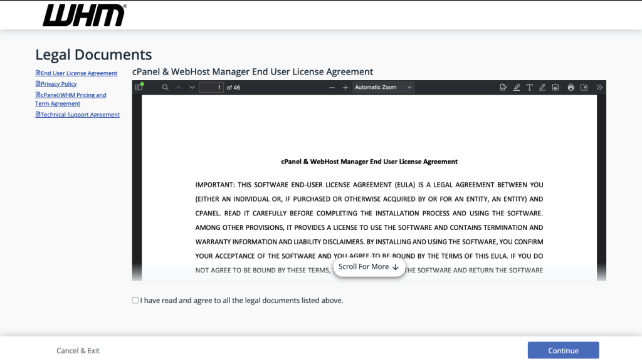Viewport: 642px width, 364px height.
Task: Select the add text annotation tool
Action: click(x=530, y=88)
